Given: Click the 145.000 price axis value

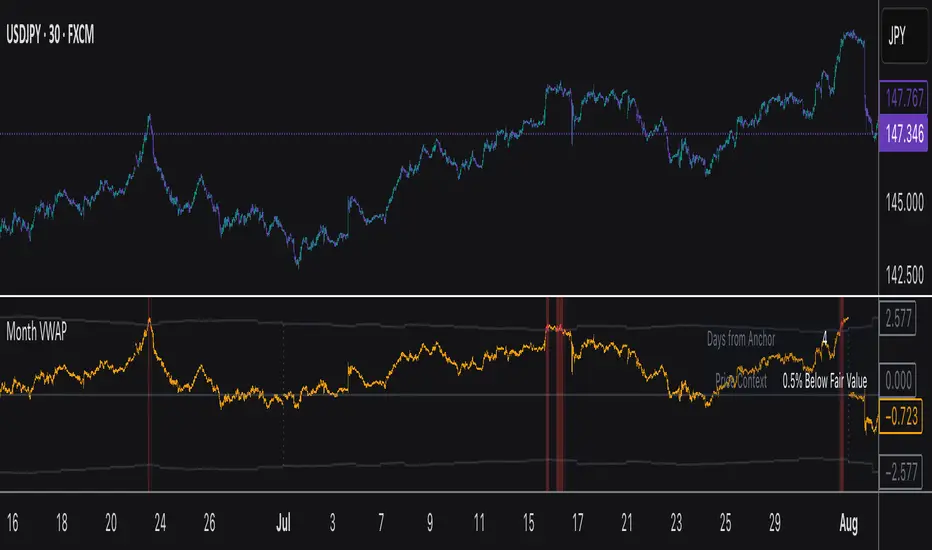Looking at the screenshot, I should 905,203.
